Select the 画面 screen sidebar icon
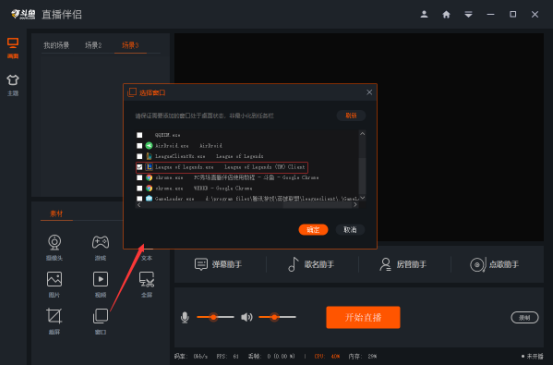Viewport: 553px width, 365px height. (13, 48)
